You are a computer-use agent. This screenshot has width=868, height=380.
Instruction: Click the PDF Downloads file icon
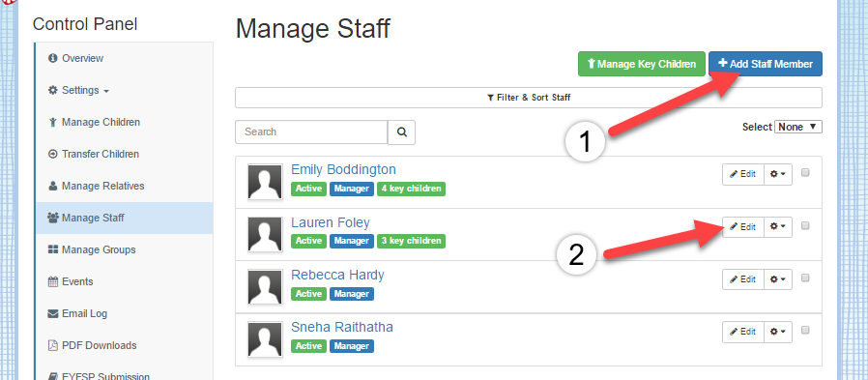tap(53, 345)
